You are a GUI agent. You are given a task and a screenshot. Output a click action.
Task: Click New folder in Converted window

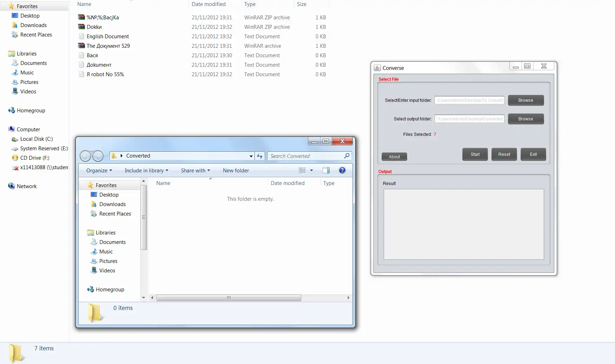[236, 171]
